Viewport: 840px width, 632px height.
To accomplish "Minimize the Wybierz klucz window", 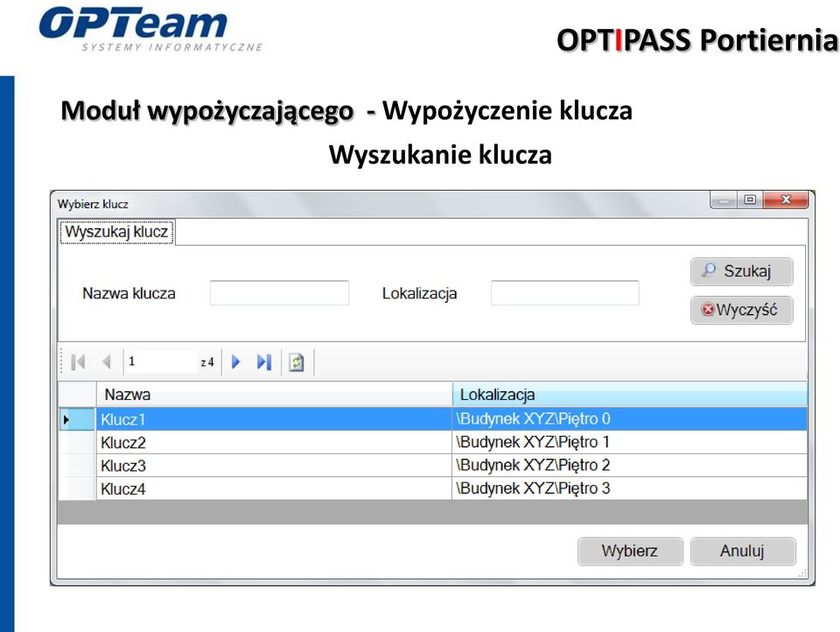I will pyautogui.click(x=724, y=200).
